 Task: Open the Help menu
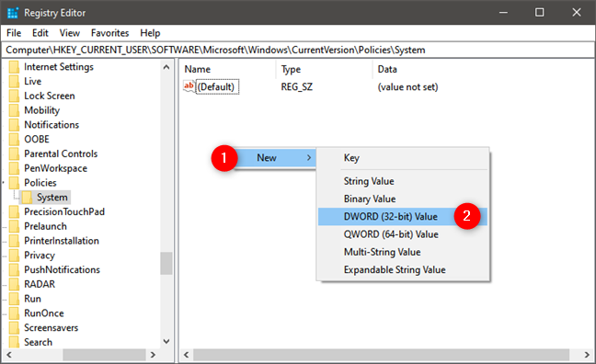click(x=150, y=33)
